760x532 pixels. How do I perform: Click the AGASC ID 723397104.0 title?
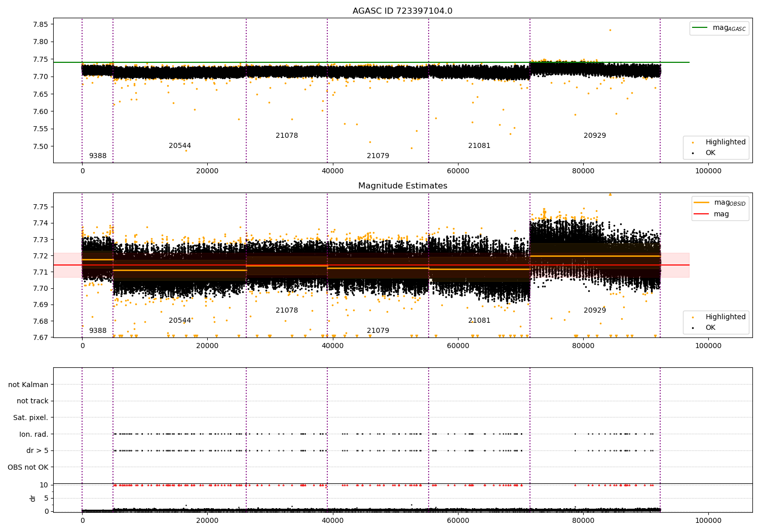[403, 11]
